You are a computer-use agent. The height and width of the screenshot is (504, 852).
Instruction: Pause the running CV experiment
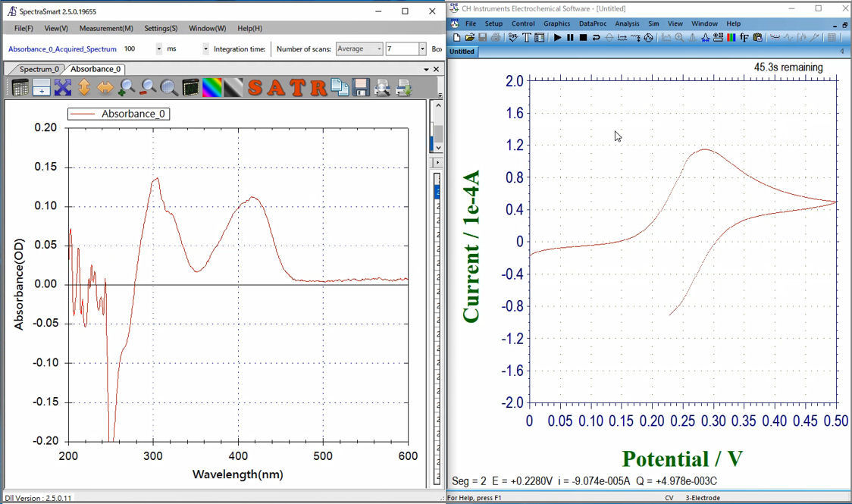(570, 37)
